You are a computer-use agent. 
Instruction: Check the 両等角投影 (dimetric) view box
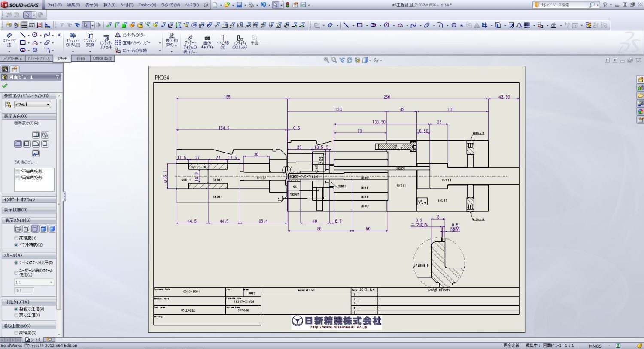pos(18,178)
